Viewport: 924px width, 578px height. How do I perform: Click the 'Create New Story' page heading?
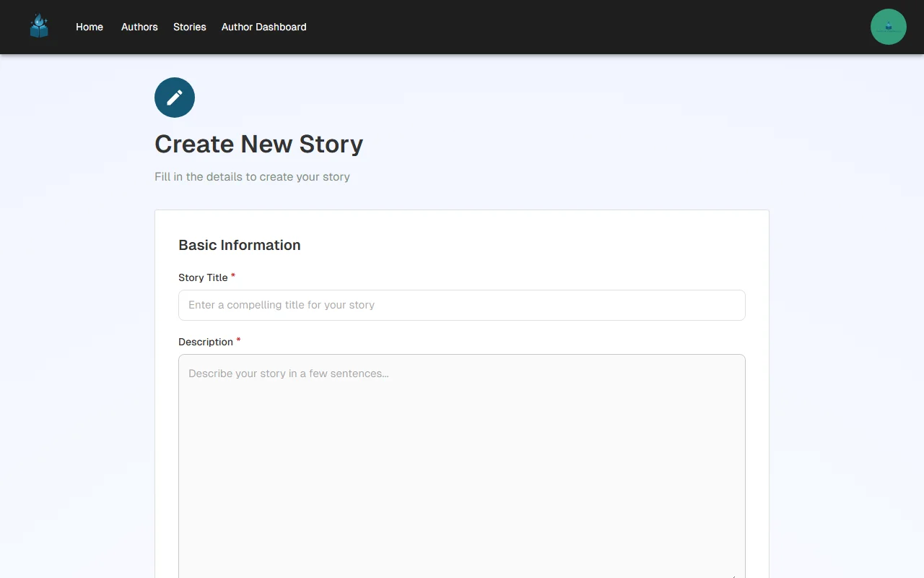coord(258,144)
